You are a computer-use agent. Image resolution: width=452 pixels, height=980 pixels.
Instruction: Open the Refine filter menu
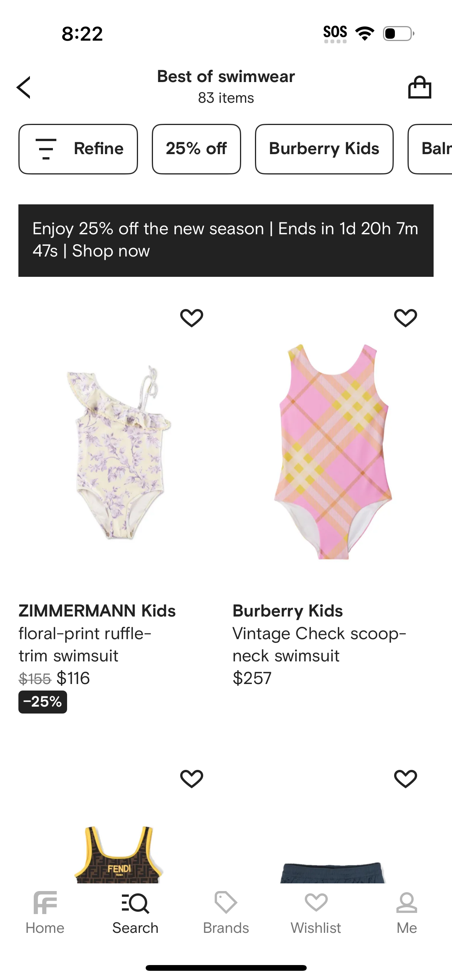pos(78,149)
